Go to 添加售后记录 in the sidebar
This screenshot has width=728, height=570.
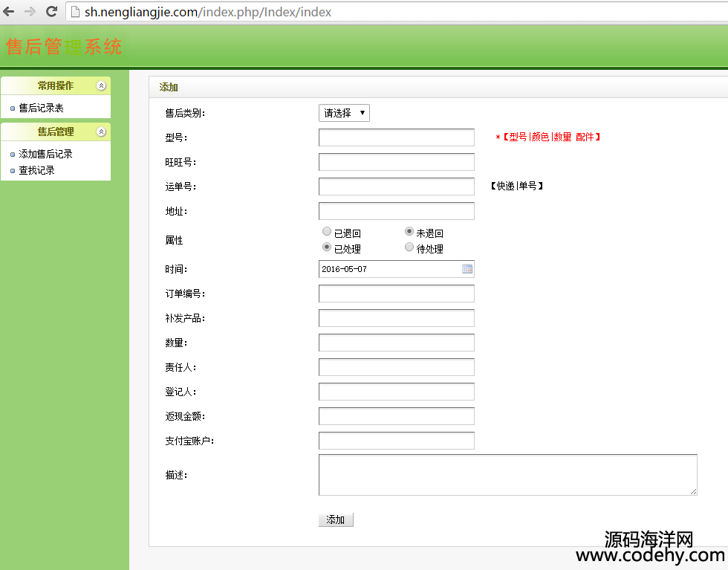(x=45, y=154)
